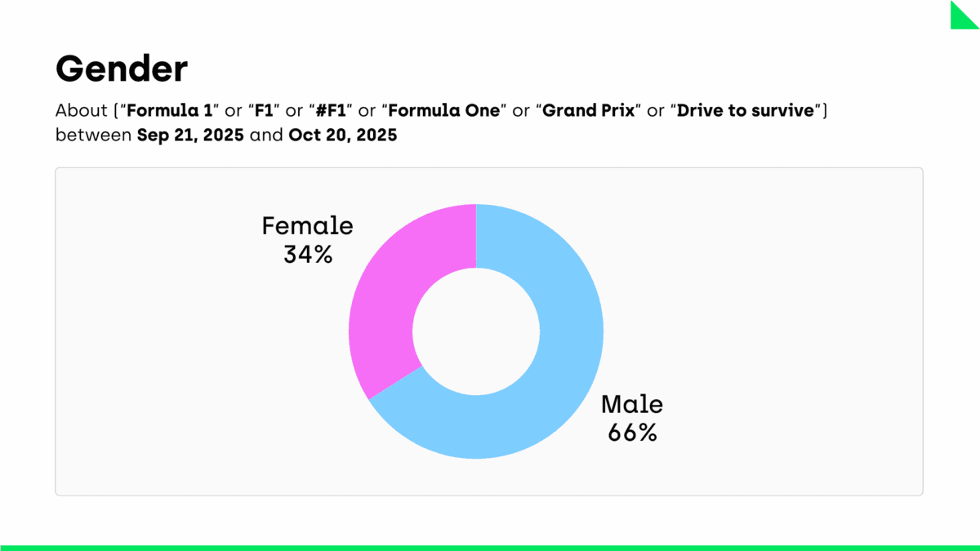This screenshot has height=551, width=980.
Task: Click the end date Oct 20, 2025
Action: [x=343, y=136]
